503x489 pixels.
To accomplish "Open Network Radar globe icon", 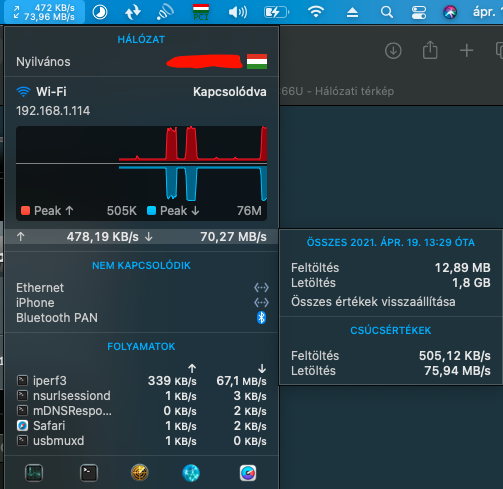I will [x=140, y=473].
